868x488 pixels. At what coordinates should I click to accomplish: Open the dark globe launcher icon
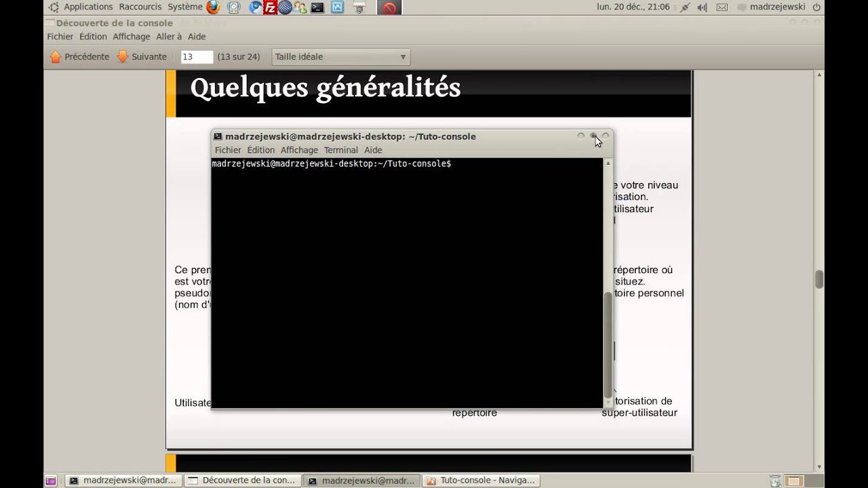pos(285,7)
